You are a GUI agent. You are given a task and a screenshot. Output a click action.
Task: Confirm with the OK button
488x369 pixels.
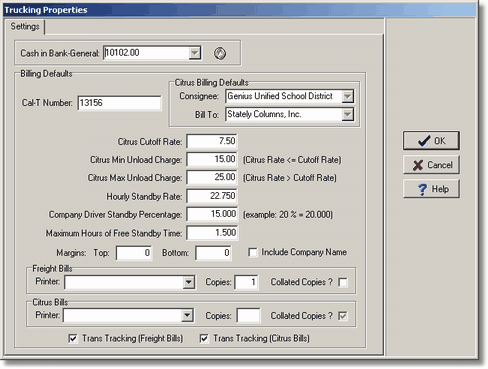431,141
